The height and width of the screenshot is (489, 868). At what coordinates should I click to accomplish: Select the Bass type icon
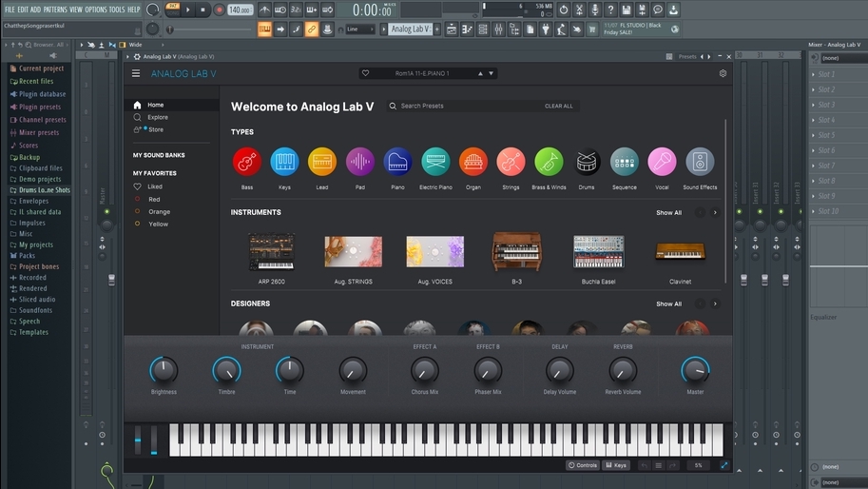tap(247, 162)
